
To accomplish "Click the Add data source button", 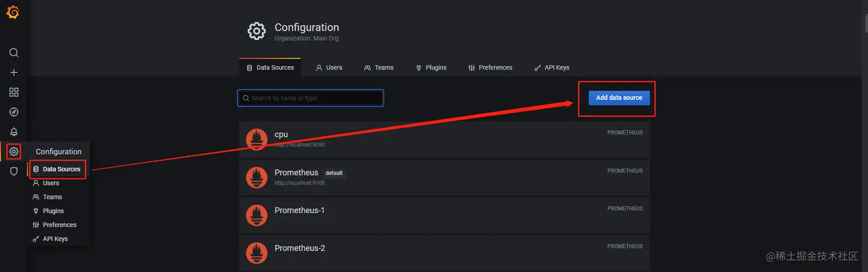I will coord(619,98).
